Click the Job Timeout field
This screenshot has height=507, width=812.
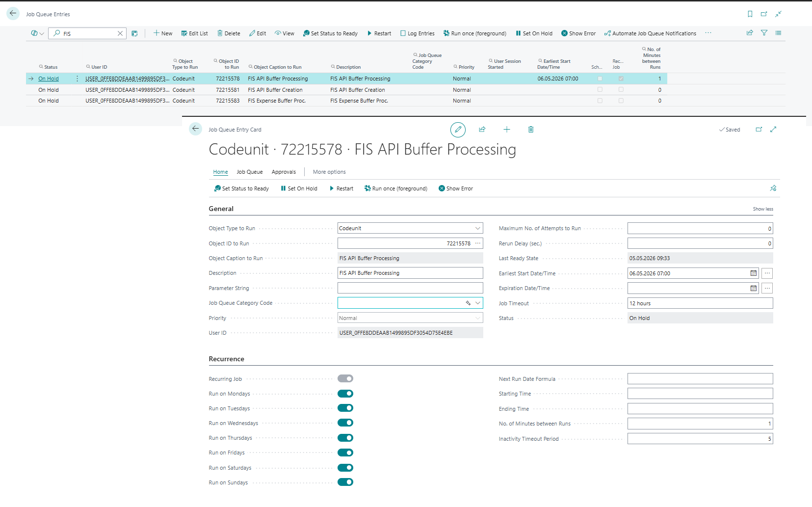700,303
